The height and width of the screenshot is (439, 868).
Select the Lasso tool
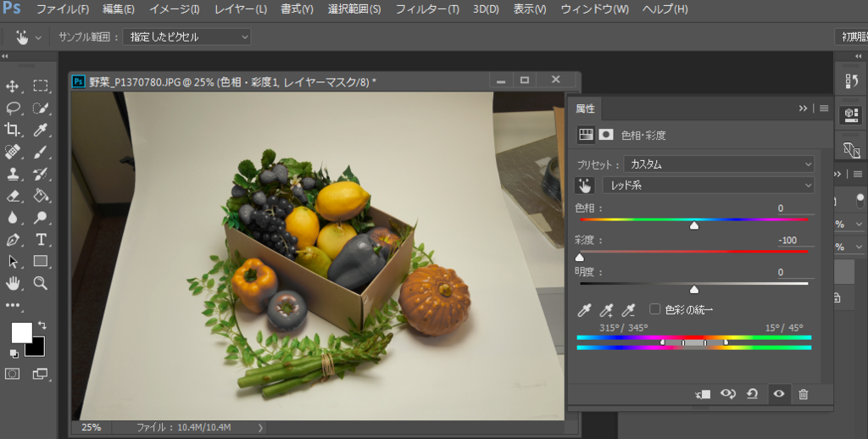12,108
